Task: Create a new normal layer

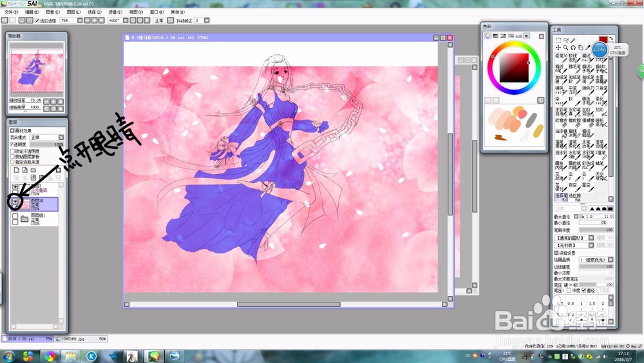Action: (x=17, y=170)
